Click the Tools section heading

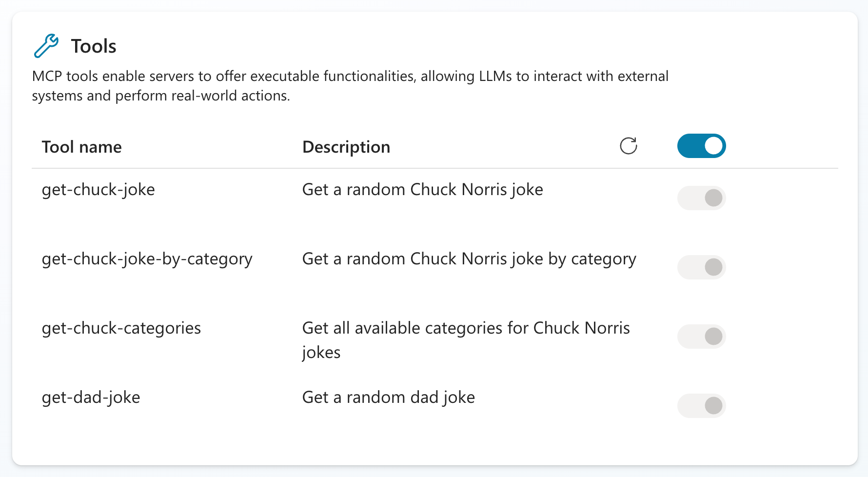(x=94, y=46)
